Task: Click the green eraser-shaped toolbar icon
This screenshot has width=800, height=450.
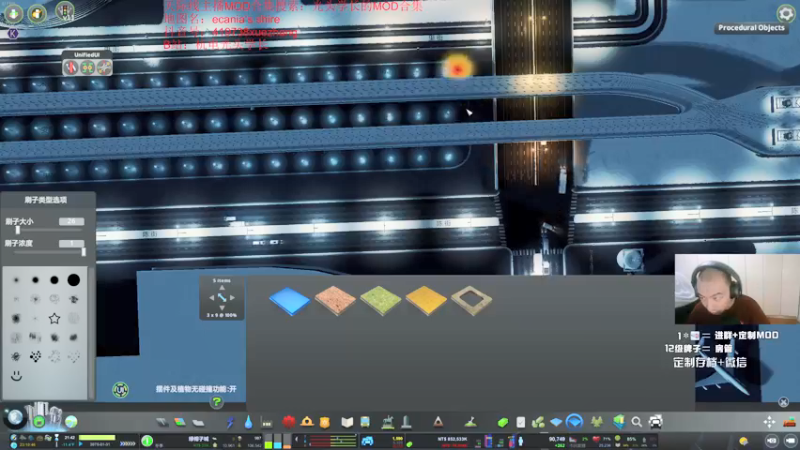Action: point(503,422)
